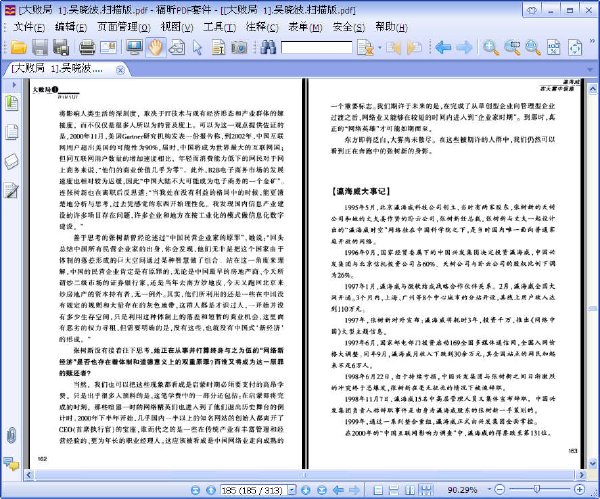Image resolution: width=600 pixels, height=499 pixels.
Task: Select the [大败局 1].吴晓波 document tab
Action: (x=57, y=69)
